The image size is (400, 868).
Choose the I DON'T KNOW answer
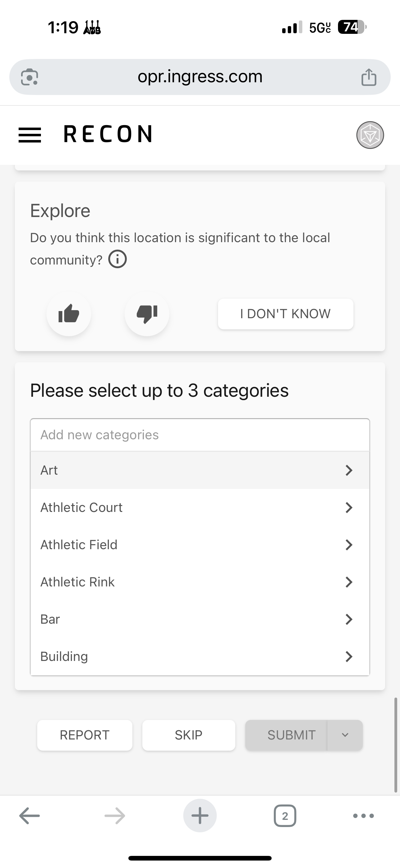coord(286,314)
